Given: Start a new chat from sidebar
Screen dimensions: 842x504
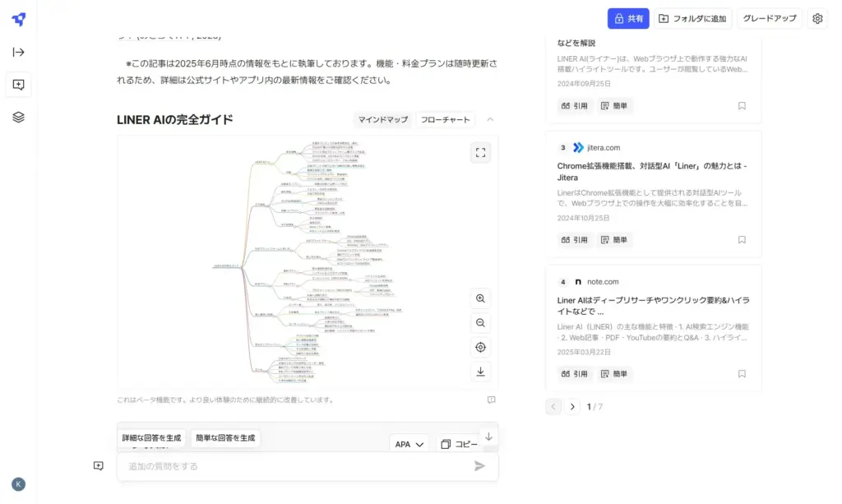Looking at the screenshot, I should pos(18,85).
